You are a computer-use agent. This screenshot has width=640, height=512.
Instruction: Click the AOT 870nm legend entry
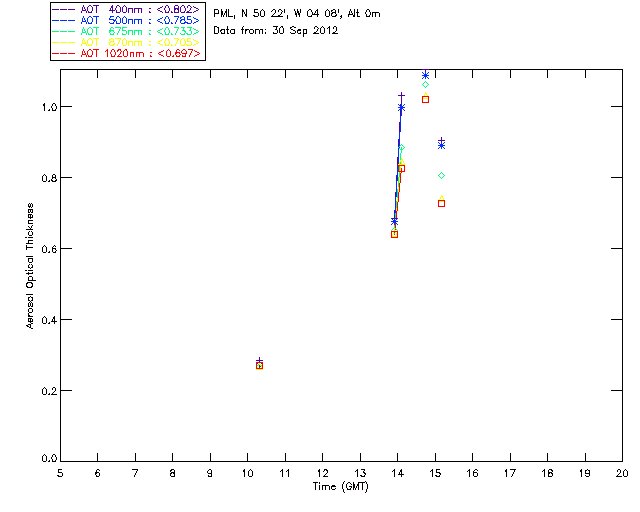(x=126, y=42)
